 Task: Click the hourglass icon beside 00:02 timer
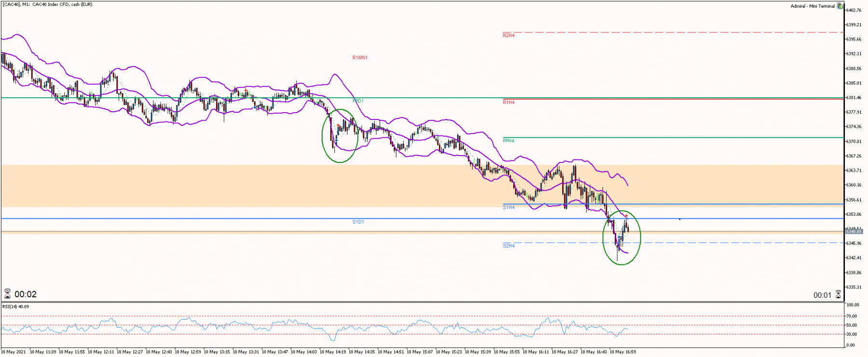coord(7,294)
